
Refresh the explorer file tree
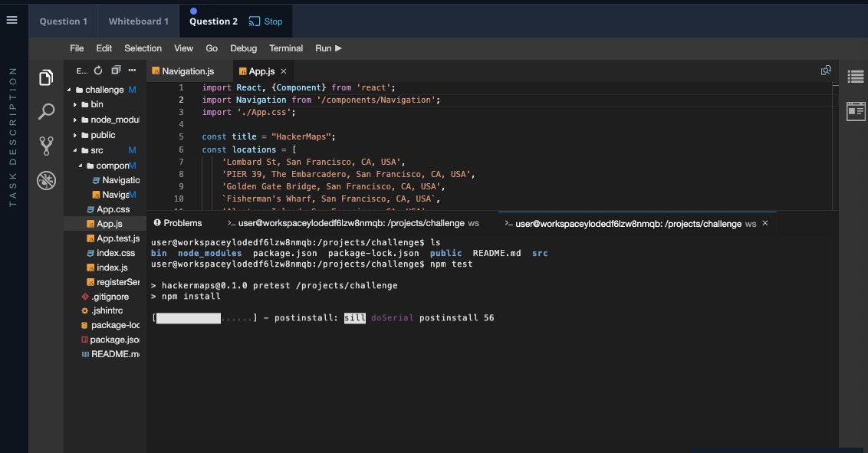pos(98,71)
